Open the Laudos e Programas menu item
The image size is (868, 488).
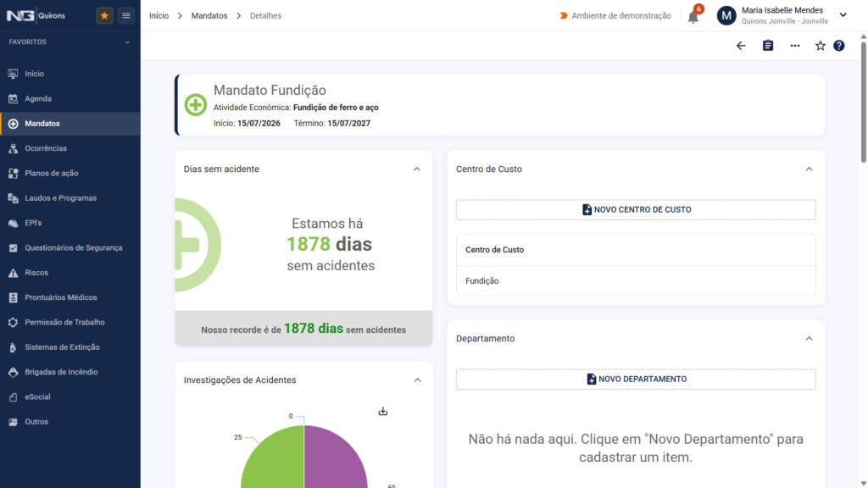pyautogui.click(x=70, y=198)
